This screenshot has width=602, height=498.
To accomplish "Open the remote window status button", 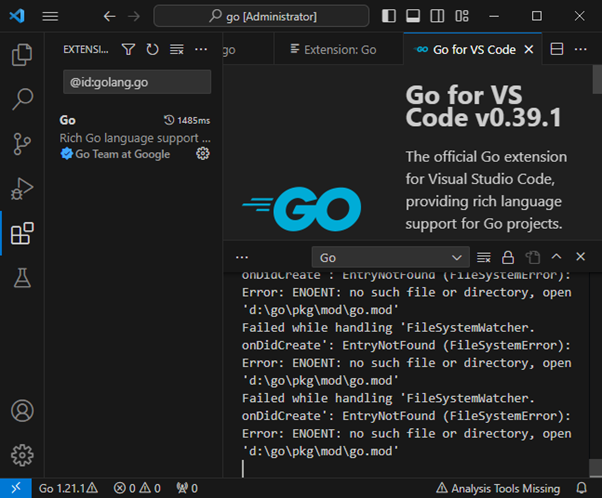I will pos(16,488).
